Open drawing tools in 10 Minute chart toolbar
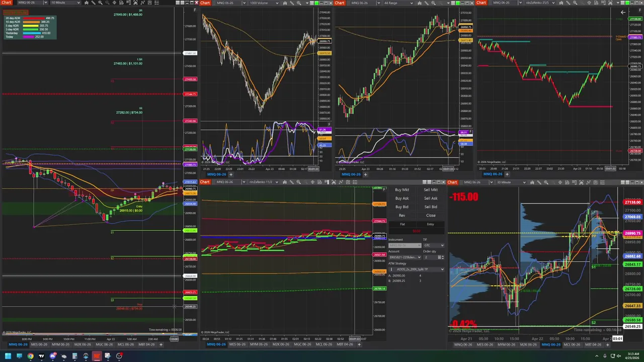Viewport: 644px width, 362px height. (x=94, y=3)
